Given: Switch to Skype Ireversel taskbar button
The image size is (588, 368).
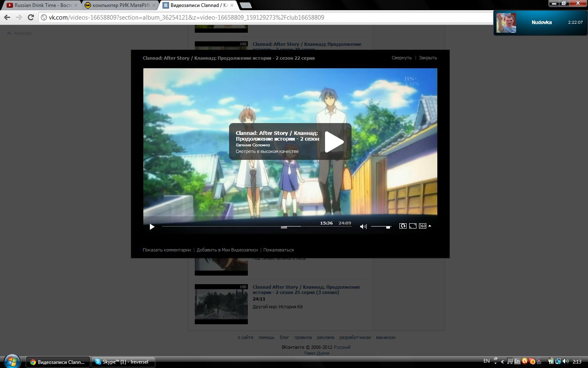Looking at the screenshot, I should pos(123,362).
